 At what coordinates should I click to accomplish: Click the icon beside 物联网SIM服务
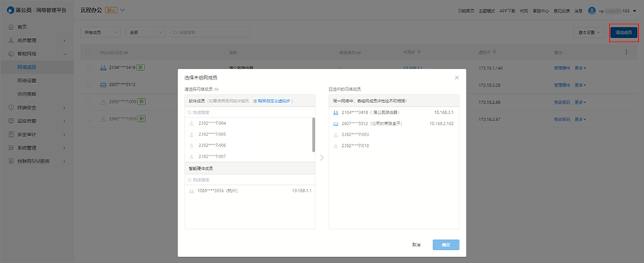pos(11,161)
